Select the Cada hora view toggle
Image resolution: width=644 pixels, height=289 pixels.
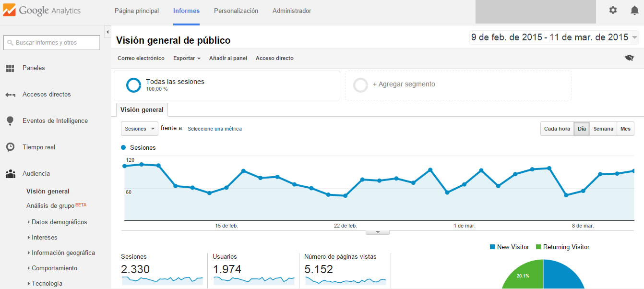point(557,129)
